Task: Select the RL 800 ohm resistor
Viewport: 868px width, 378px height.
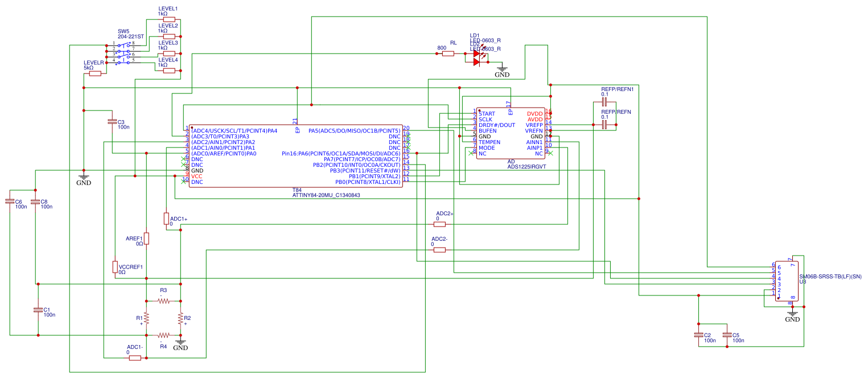Action: tap(448, 54)
